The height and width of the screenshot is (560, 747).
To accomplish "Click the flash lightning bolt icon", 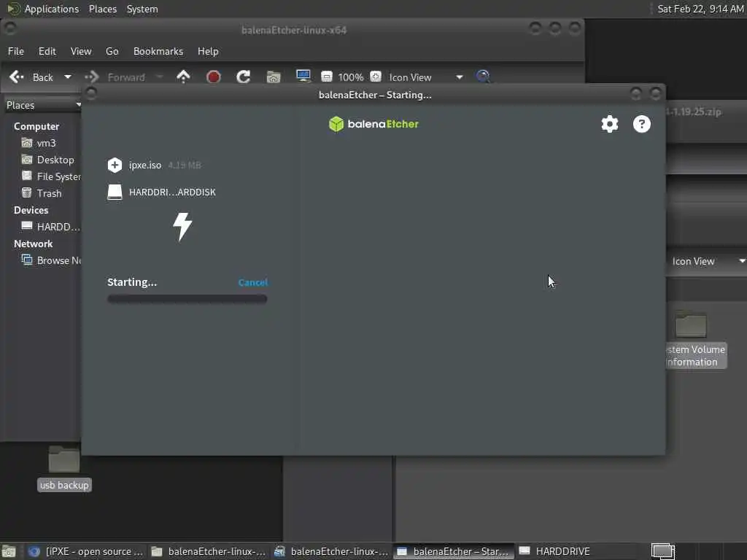I will [x=182, y=226].
